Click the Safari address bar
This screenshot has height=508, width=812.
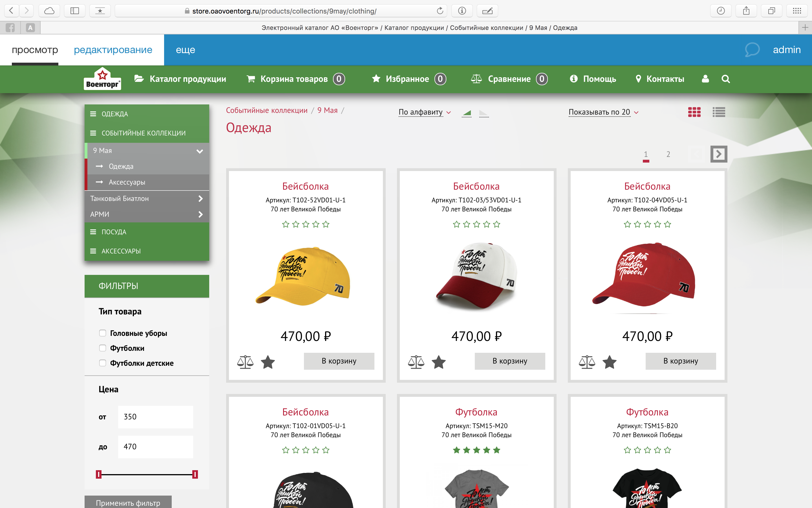pyautogui.click(x=281, y=11)
